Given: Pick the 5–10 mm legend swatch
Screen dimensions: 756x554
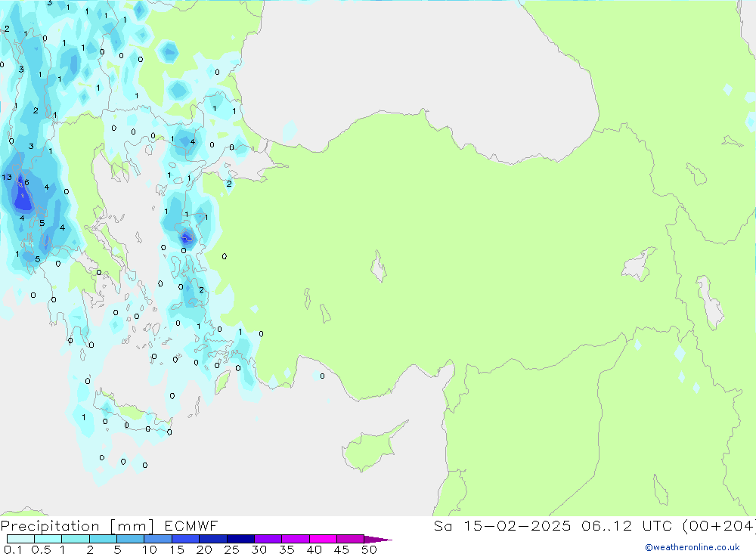Looking at the screenshot, I should pyautogui.click(x=131, y=539).
